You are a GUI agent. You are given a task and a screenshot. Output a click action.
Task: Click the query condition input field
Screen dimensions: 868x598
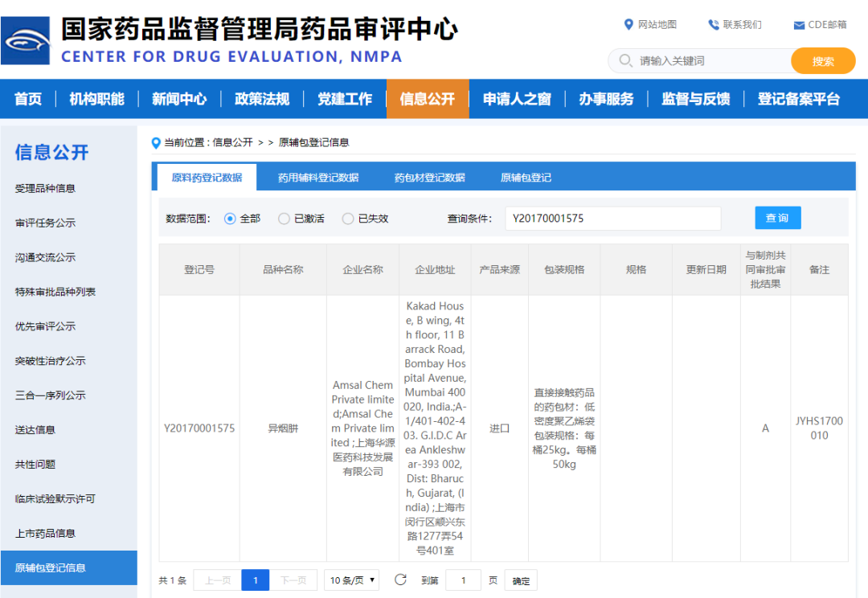[x=612, y=219]
